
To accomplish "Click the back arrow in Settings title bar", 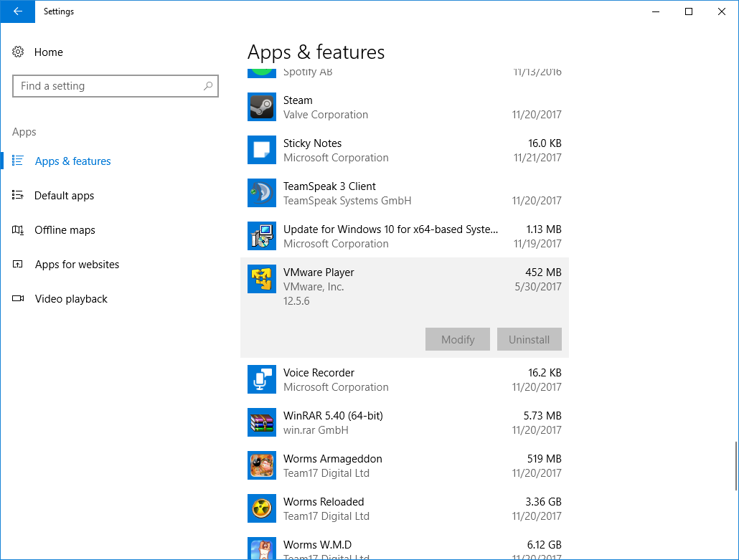I will point(17,11).
